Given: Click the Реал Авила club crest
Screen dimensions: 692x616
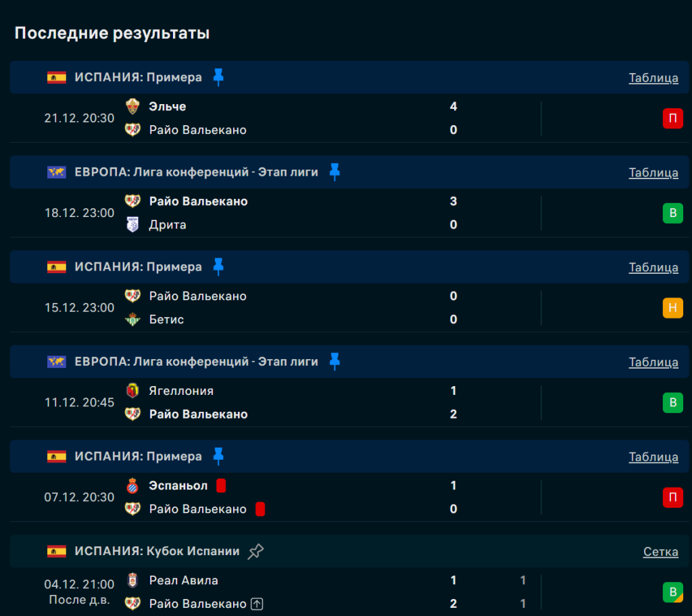Looking at the screenshot, I should point(132,580).
